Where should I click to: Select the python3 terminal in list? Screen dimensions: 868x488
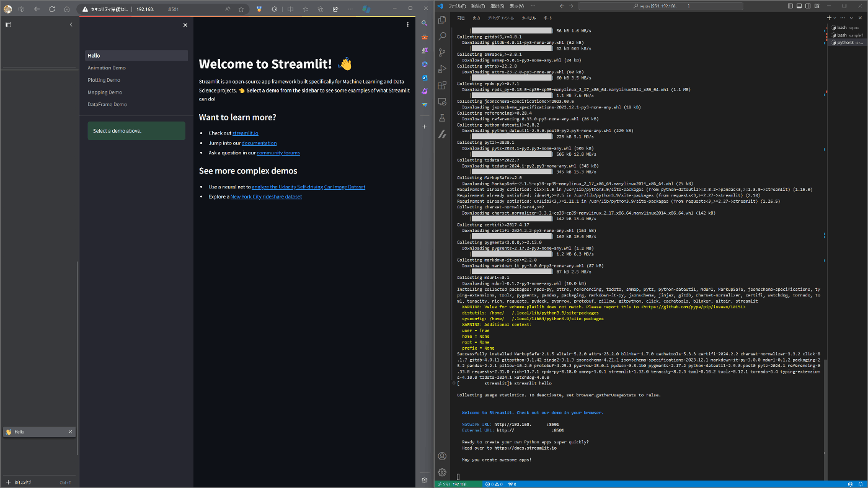point(846,43)
